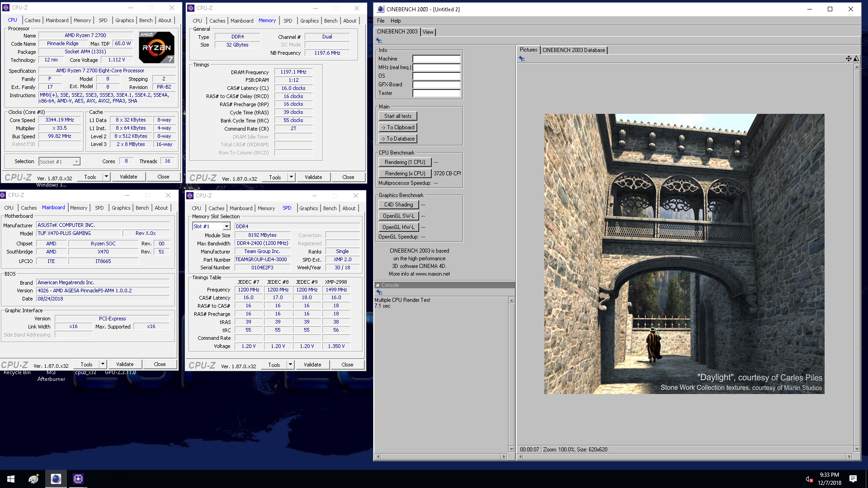
Task: Click the taskbar clock showing 9:33 PM
Action: (x=830, y=479)
